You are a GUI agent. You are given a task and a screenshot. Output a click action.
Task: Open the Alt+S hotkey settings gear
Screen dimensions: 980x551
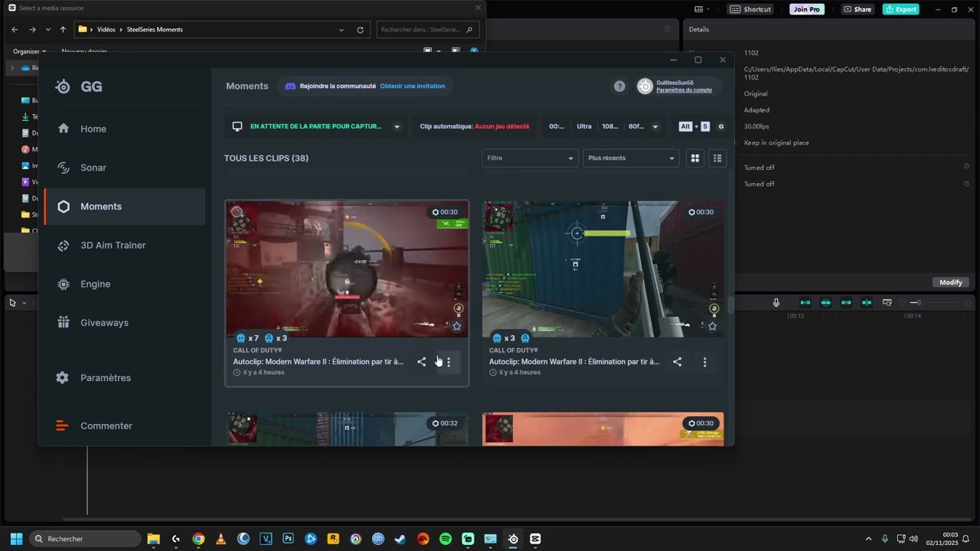click(x=720, y=126)
